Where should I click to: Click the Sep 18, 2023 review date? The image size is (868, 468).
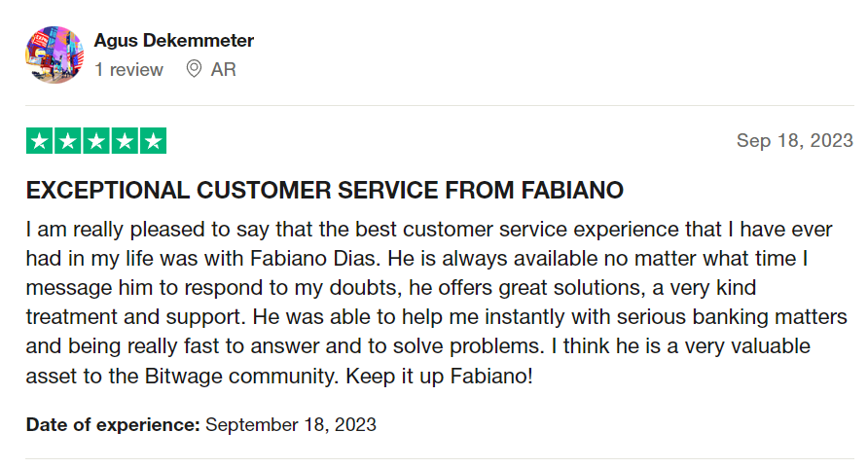tap(794, 141)
